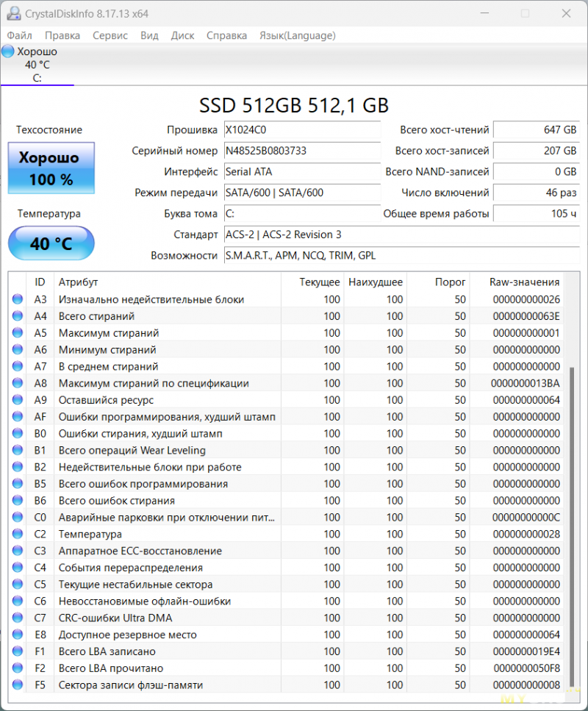Select the row Доступное резервное место

[x=286, y=635]
